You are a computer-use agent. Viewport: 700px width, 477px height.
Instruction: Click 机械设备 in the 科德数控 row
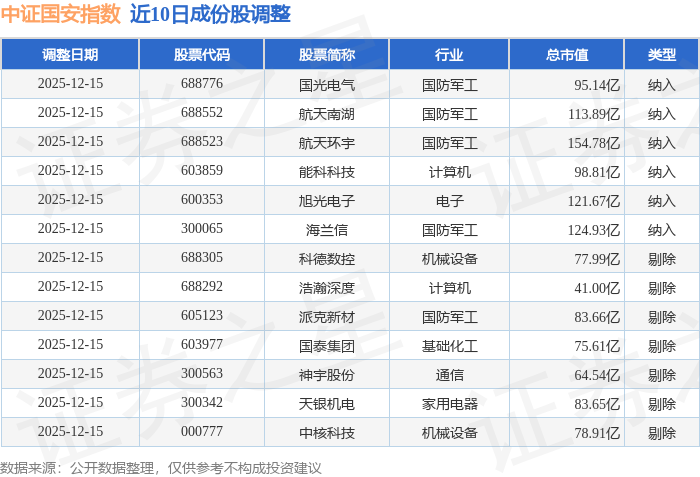click(450, 259)
